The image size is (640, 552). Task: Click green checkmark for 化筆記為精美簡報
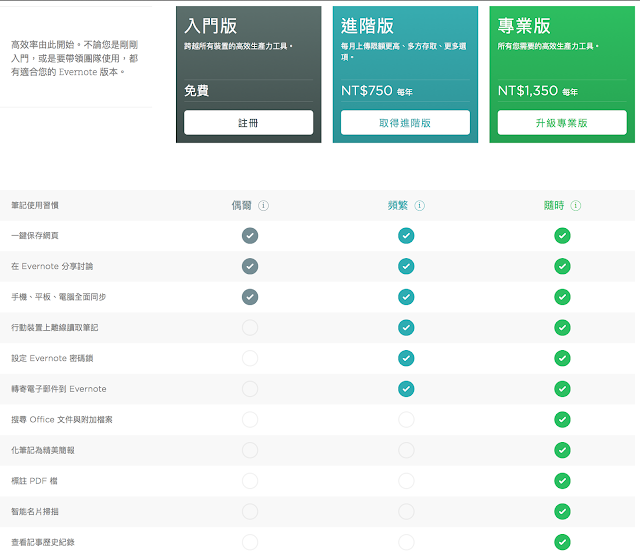(x=562, y=450)
